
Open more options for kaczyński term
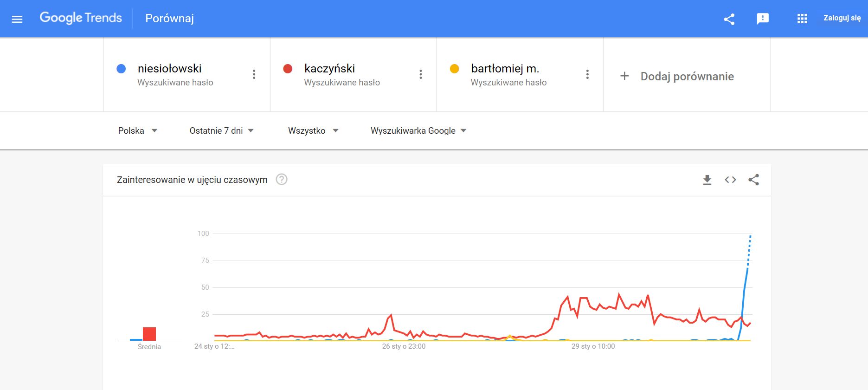click(x=421, y=74)
